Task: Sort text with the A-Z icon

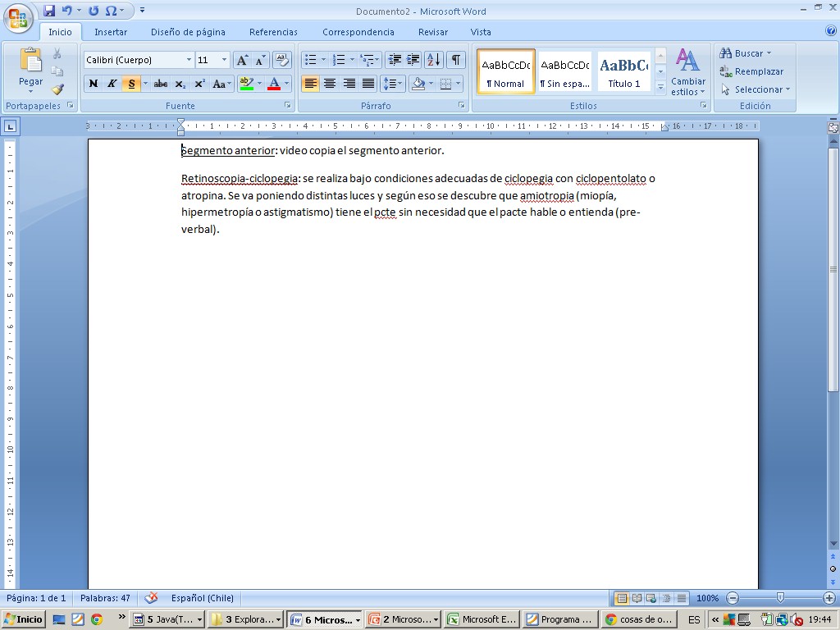Action: 434,60
